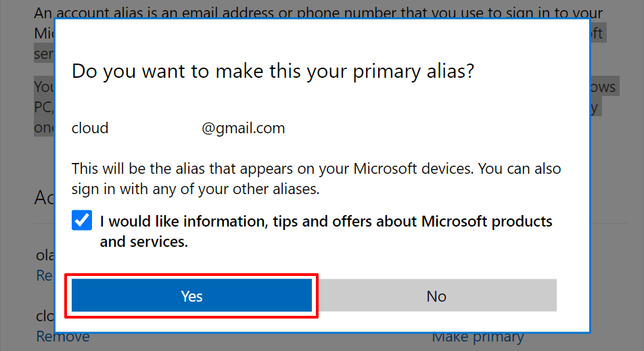This screenshot has height=351, width=644.
Task: Decline by pressing the No button
Action: click(436, 296)
